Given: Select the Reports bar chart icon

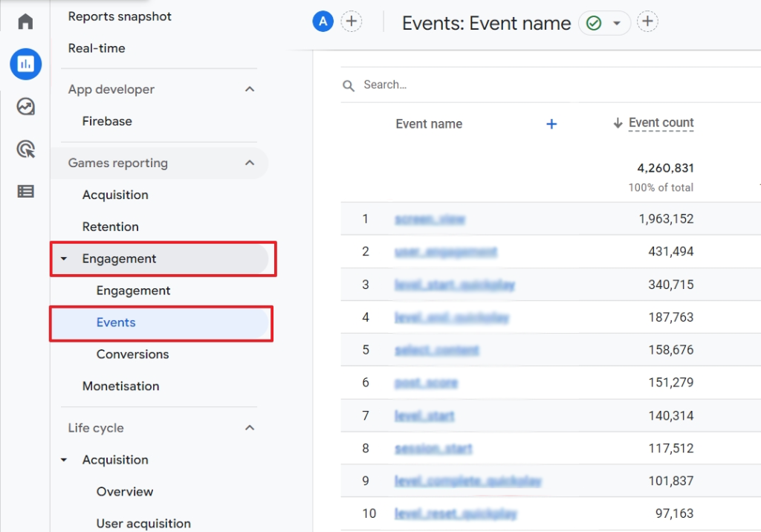Looking at the screenshot, I should tap(25, 65).
